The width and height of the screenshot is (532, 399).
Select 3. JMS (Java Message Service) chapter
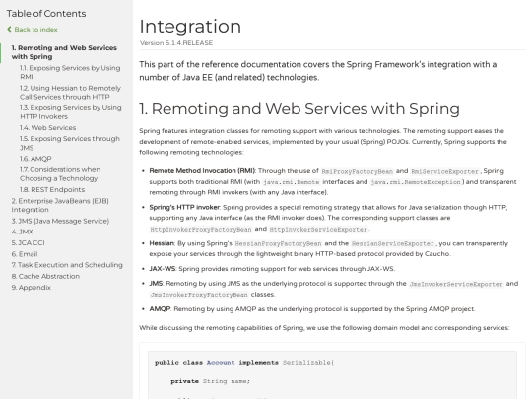(60, 221)
